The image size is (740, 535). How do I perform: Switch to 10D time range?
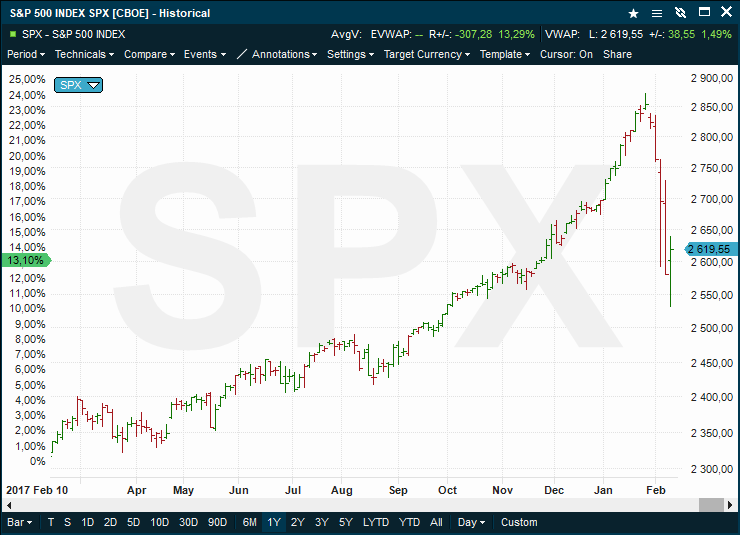(x=160, y=522)
